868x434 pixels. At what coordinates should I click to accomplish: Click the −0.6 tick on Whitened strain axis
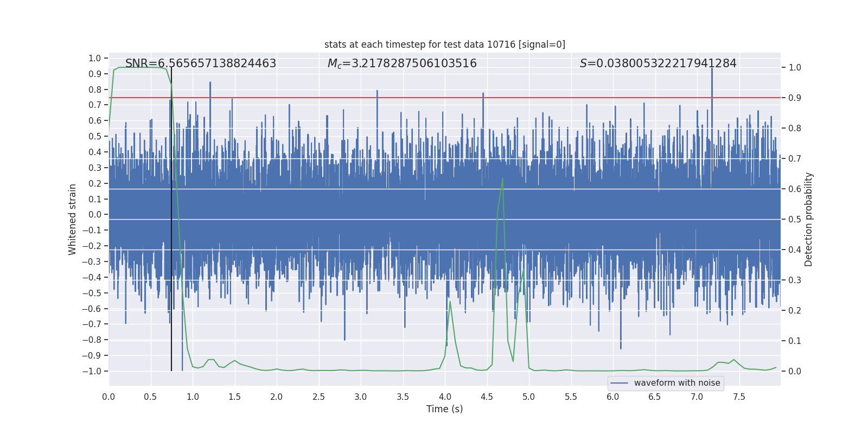91,309
